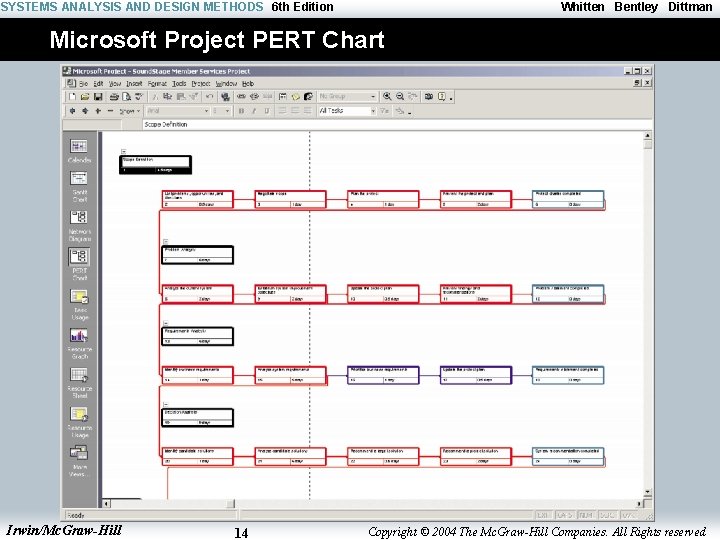This screenshot has height=540, width=720.
Task: Collapse the Problem Analysis summary node
Action: coord(166,241)
